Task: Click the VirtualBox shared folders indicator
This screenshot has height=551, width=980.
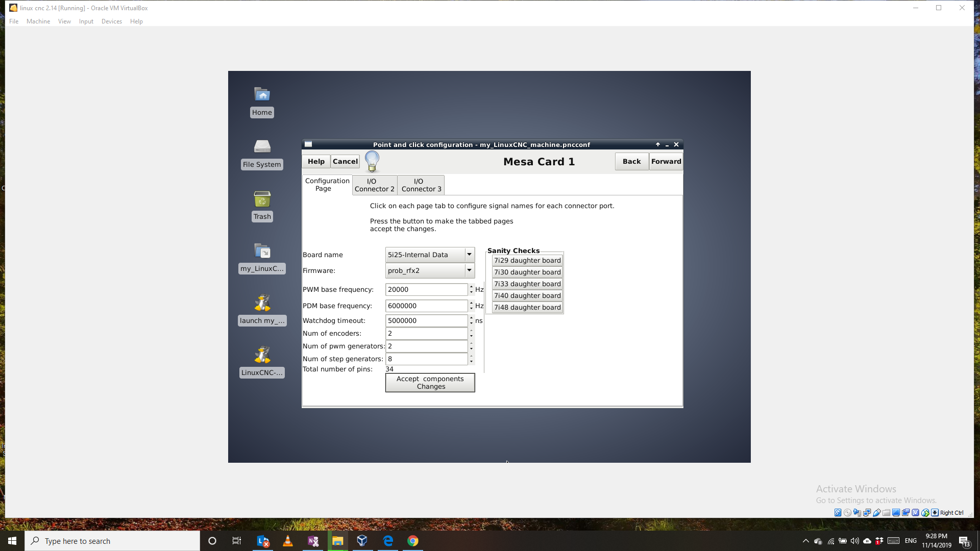Action: click(x=886, y=513)
